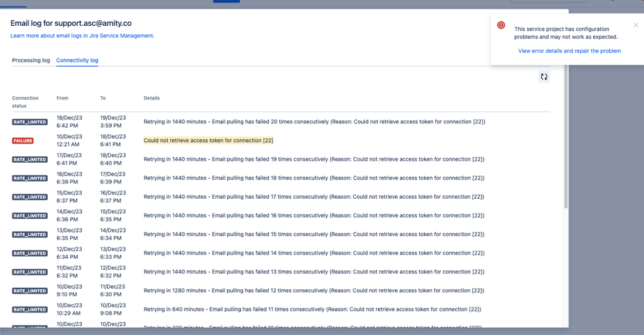This screenshot has height=335, width=644.
Task: Click details text for failed 18 times consecutively
Action: (314, 178)
